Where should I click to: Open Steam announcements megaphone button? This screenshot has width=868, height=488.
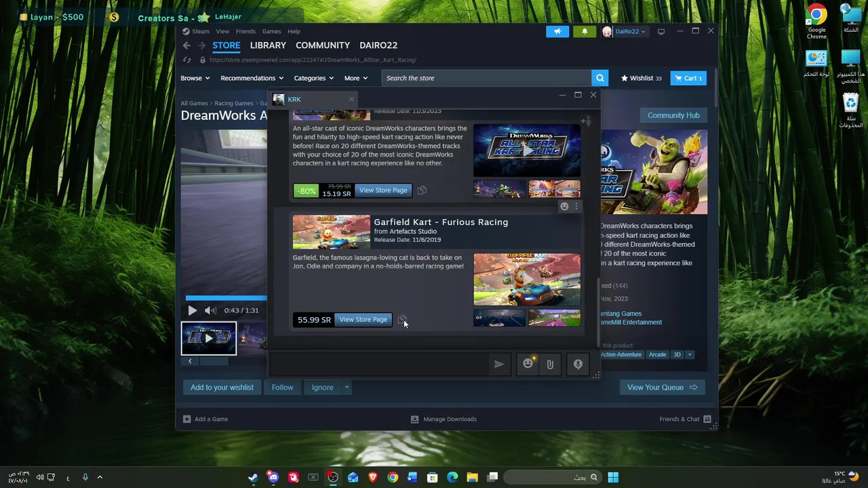tap(557, 31)
